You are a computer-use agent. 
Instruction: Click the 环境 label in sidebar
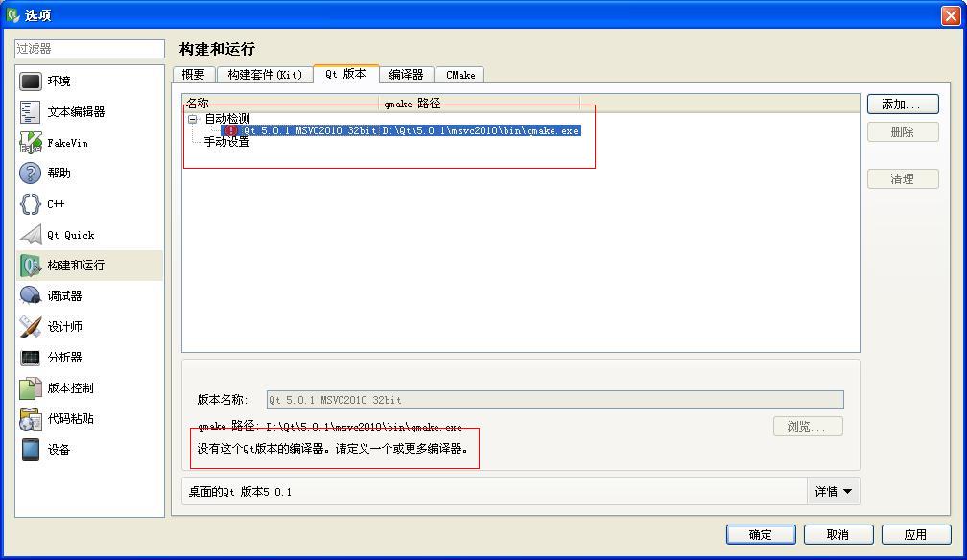point(59,81)
